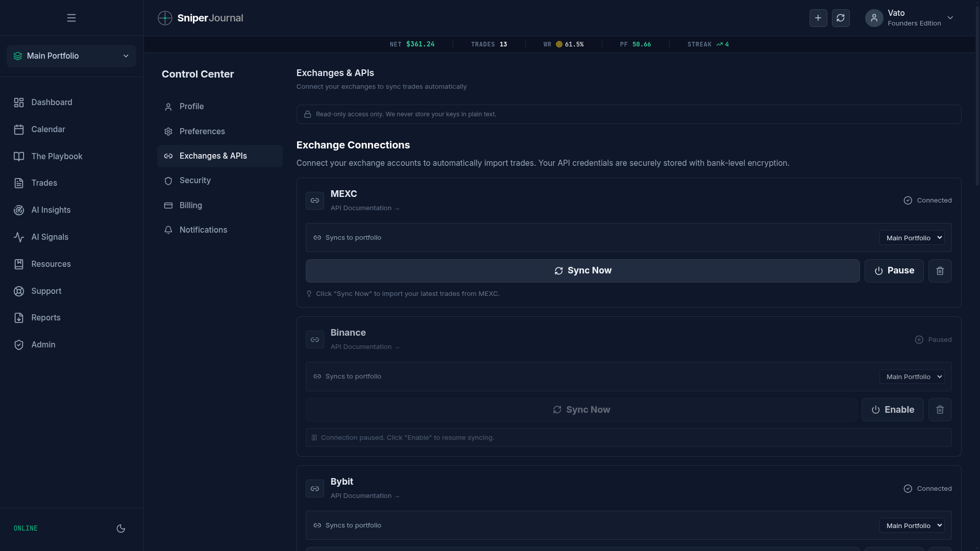Click the Binance link icon

(x=315, y=340)
